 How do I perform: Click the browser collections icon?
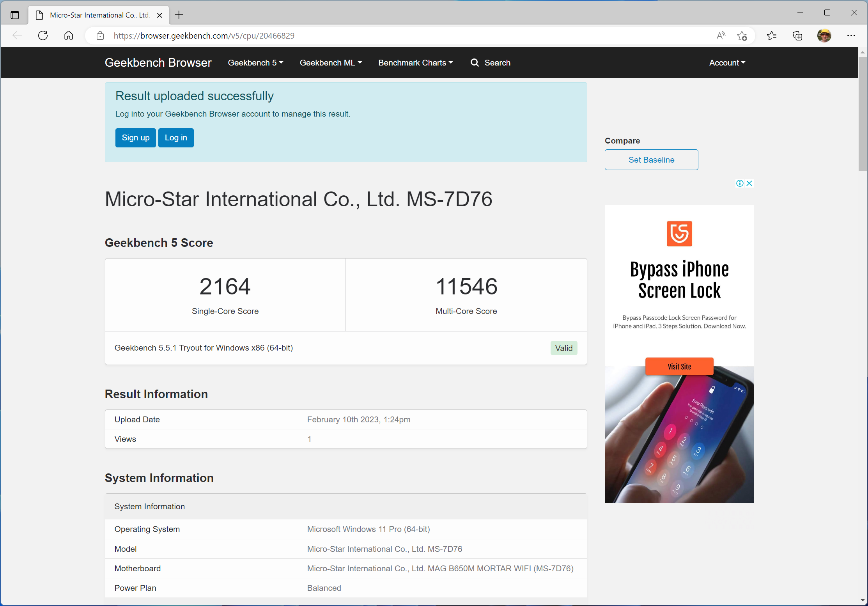pyautogui.click(x=797, y=36)
